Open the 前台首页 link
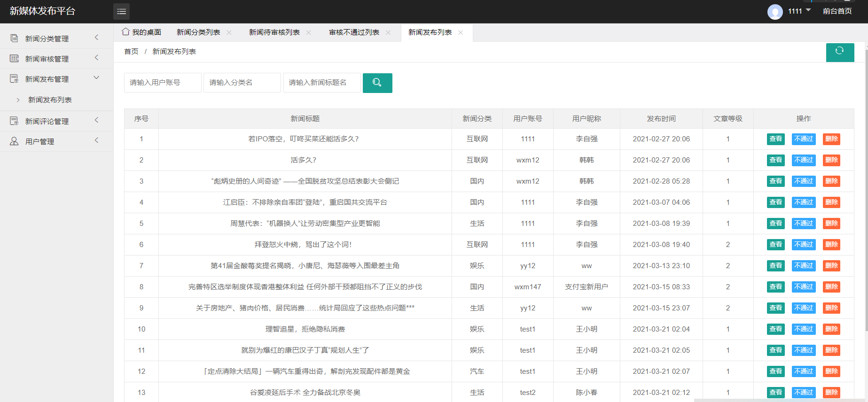Image resolution: width=868 pixels, height=402 pixels. click(x=837, y=11)
